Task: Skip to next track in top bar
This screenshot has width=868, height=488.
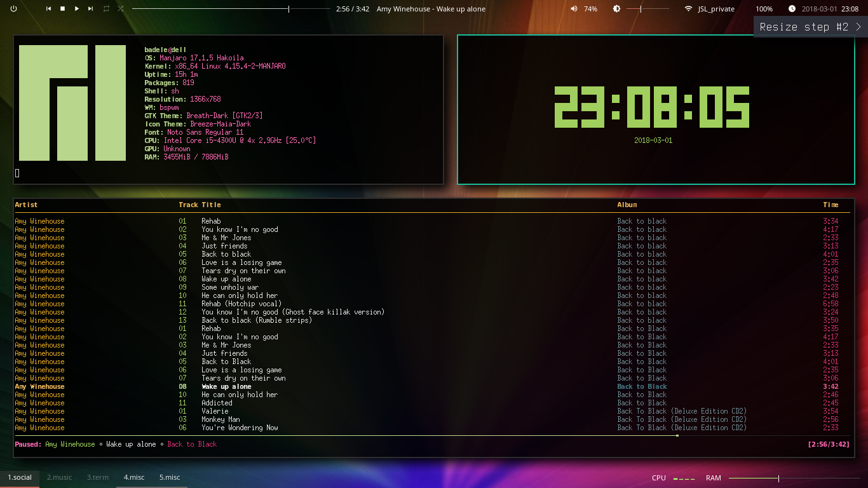Action: [90, 9]
